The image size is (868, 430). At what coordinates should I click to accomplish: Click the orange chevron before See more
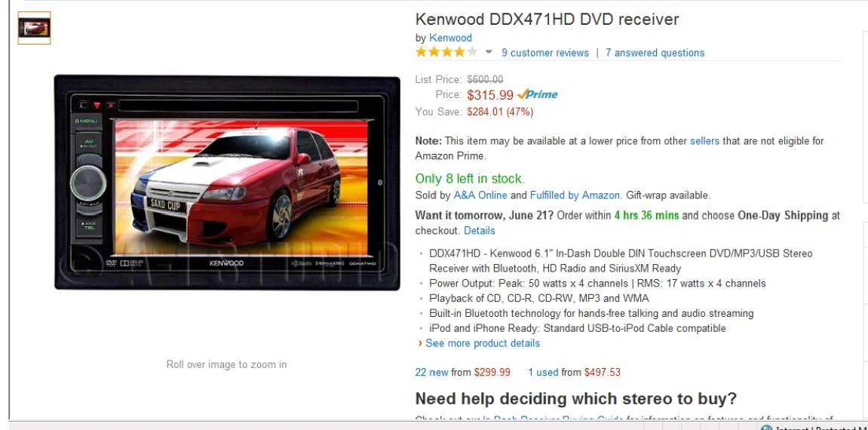(421, 343)
